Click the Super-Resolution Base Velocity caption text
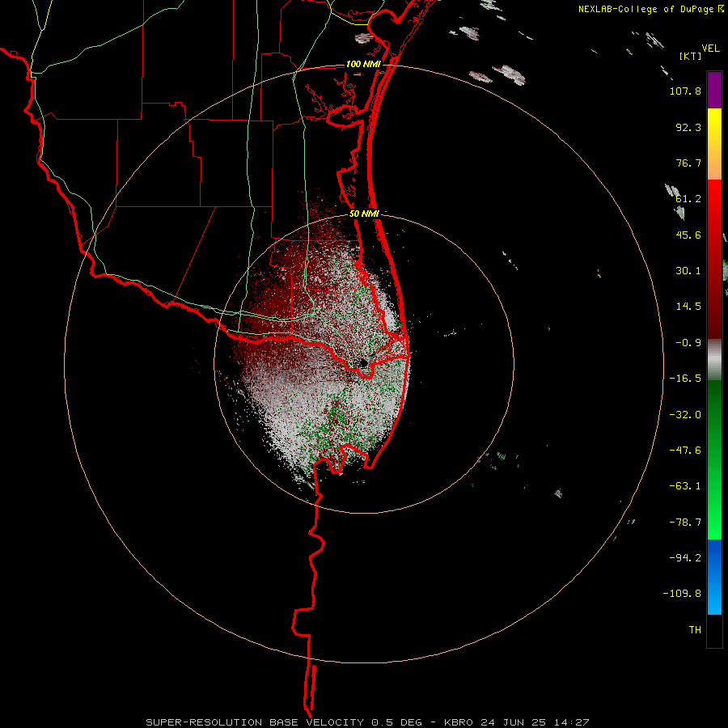This screenshot has width=728, height=728. [367, 722]
